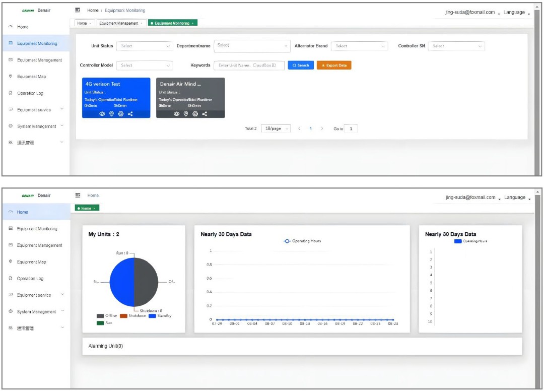The image size is (544, 392).
Task: Toggle Shutdown legend entry in My Units chart
Action: [x=133, y=316]
